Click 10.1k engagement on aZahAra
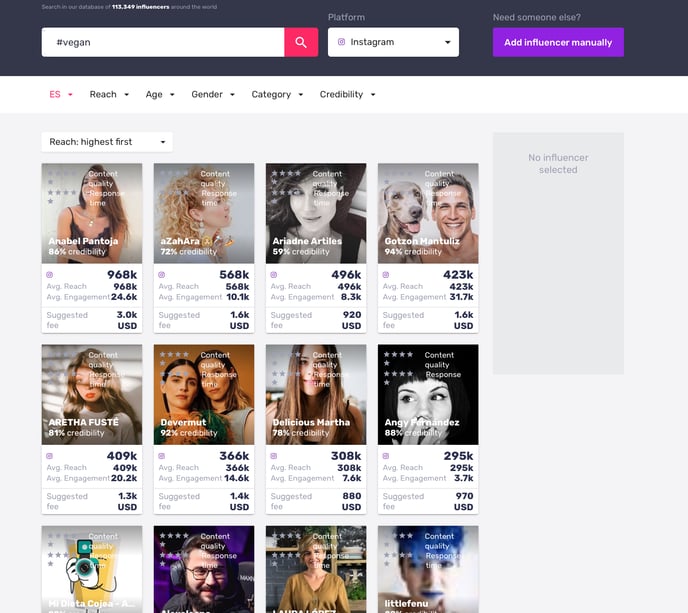The image size is (688, 613). tap(237, 297)
